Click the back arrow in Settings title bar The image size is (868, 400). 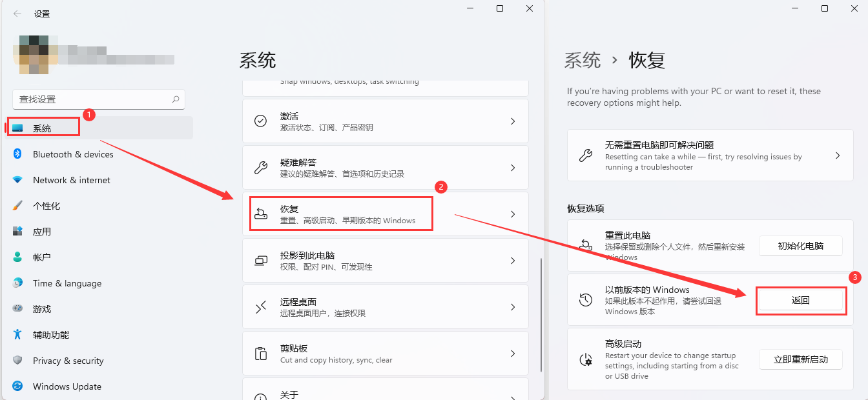click(17, 14)
